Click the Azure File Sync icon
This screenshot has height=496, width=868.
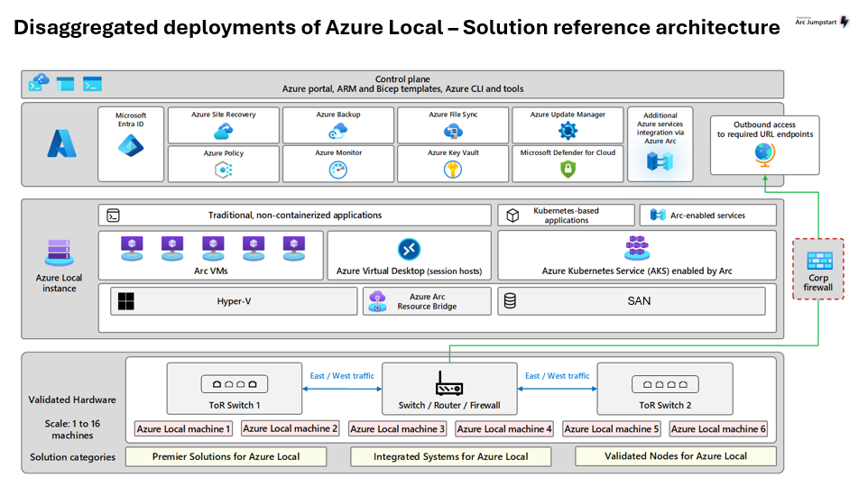(x=453, y=132)
